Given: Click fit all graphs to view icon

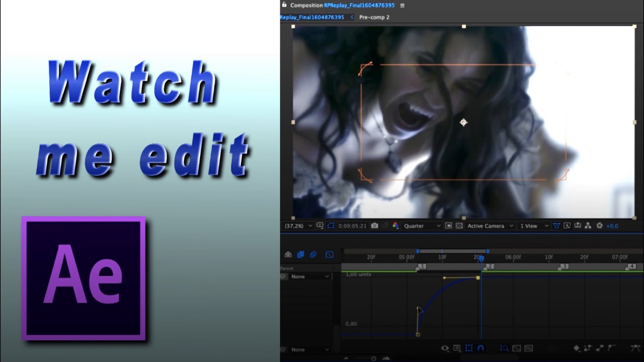Looking at the screenshot, I should 528,348.
